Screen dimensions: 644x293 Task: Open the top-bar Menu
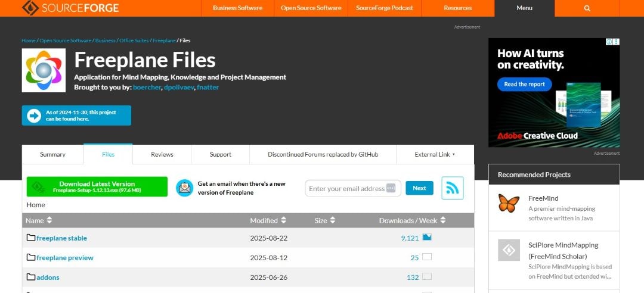525,8
